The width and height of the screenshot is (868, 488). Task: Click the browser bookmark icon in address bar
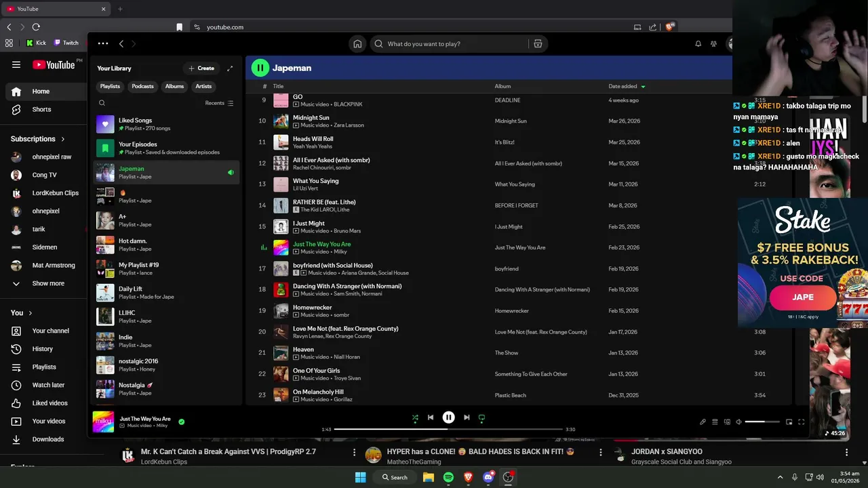coord(179,27)
